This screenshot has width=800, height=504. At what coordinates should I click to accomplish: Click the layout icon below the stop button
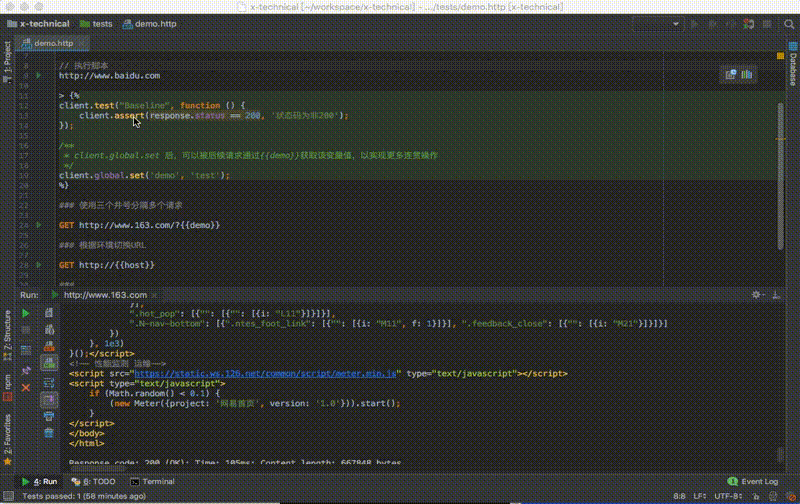tap(26, 350)
